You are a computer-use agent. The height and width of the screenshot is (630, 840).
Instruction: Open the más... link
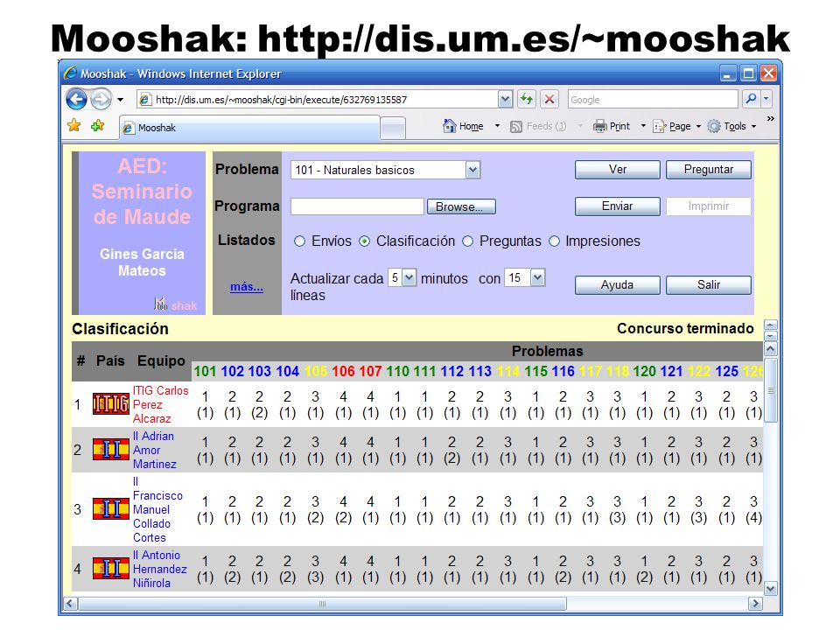(247, 287)
